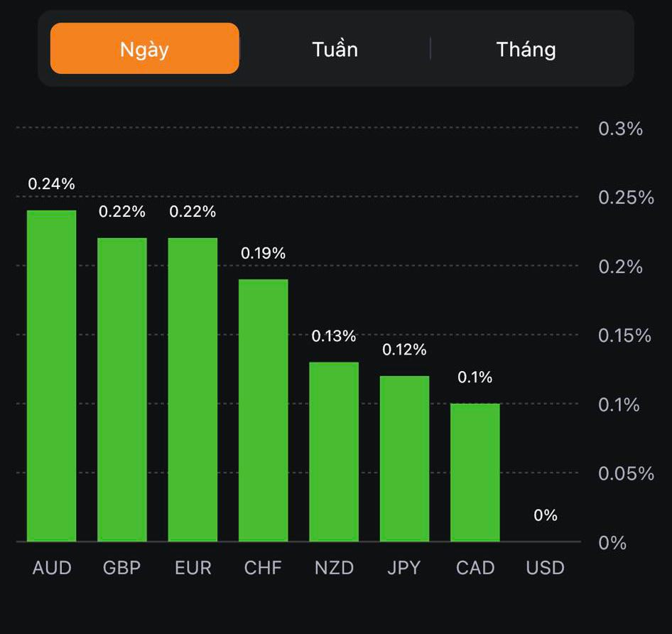672x634 pixels.
Task: Tap the AUD green bar
Action: 52,377
